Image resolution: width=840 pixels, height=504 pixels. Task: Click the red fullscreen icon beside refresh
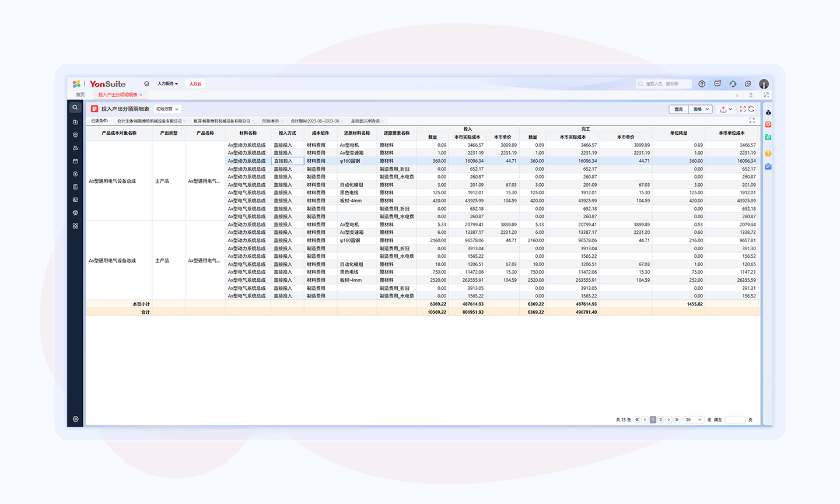click(x=743, y=109)
